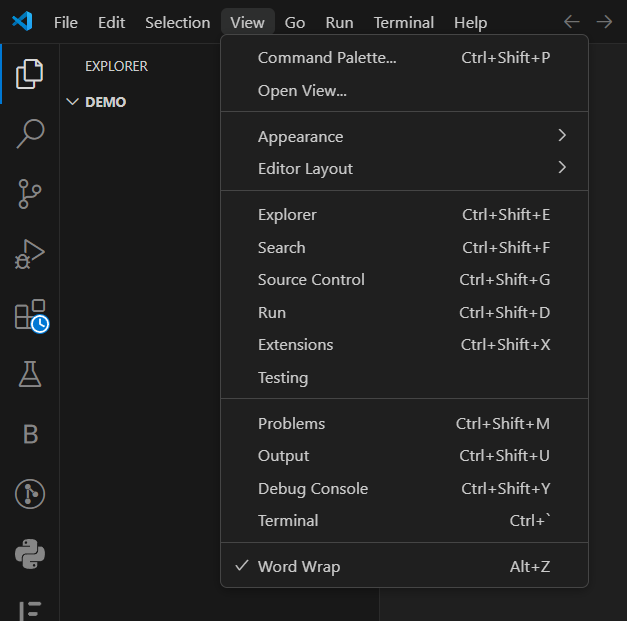Open the Explorer activity bar icon
The height and width of the screenshot is (621, 627).
[x=30, y=74]
